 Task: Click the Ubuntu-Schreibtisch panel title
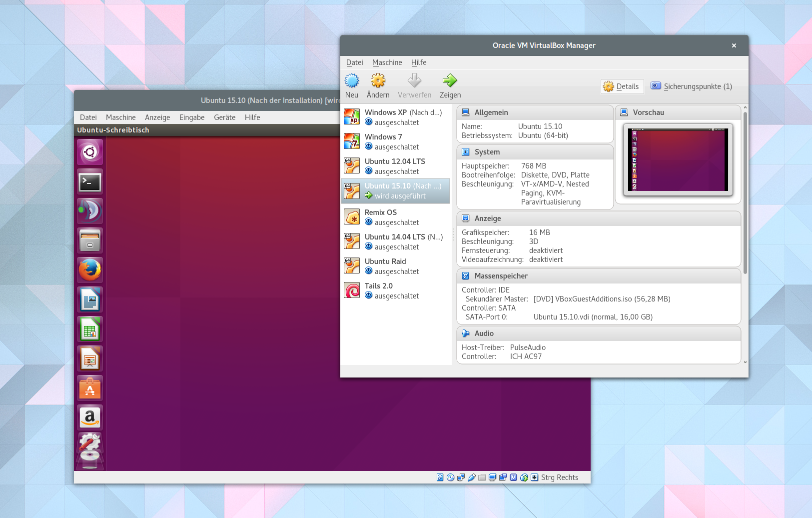point(113,130)
